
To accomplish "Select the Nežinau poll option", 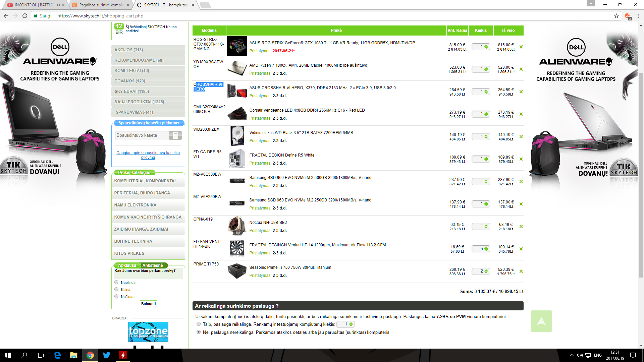I will click(116, 297).
